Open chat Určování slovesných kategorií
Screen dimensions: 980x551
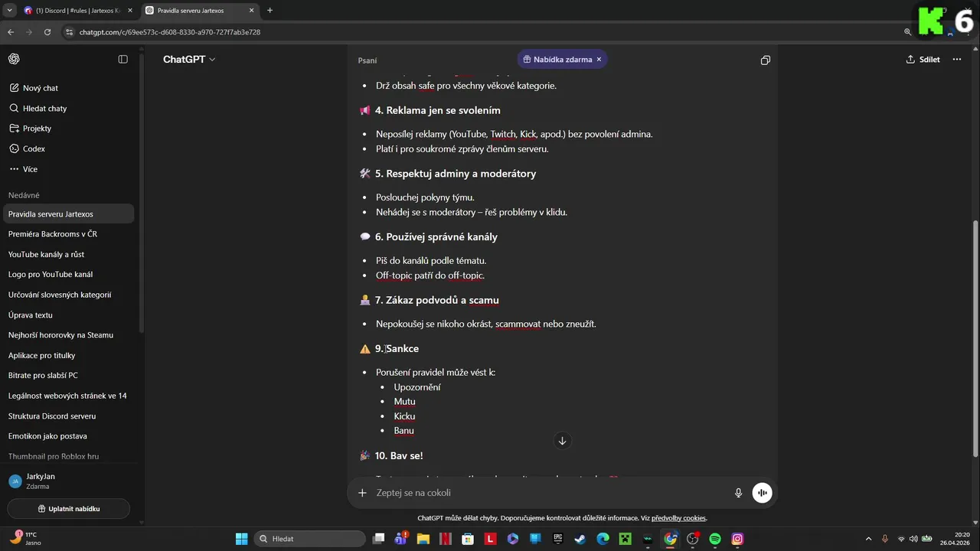coord(69,295)
